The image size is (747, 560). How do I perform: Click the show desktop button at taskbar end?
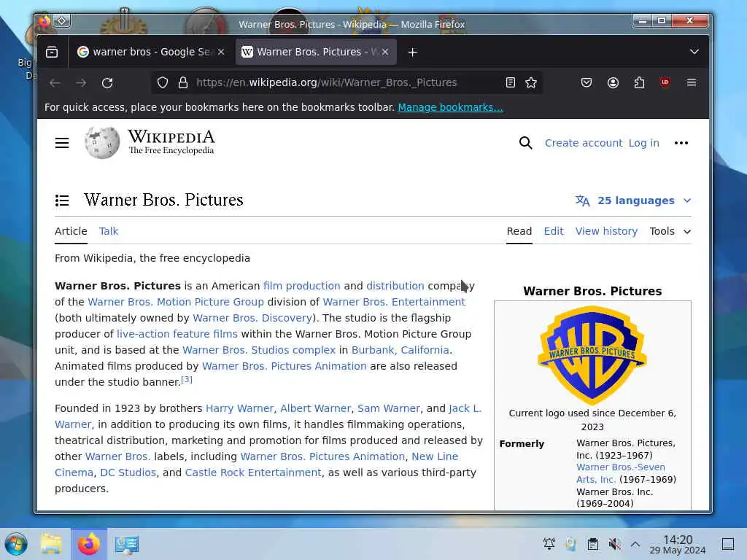tap(728, 544)
